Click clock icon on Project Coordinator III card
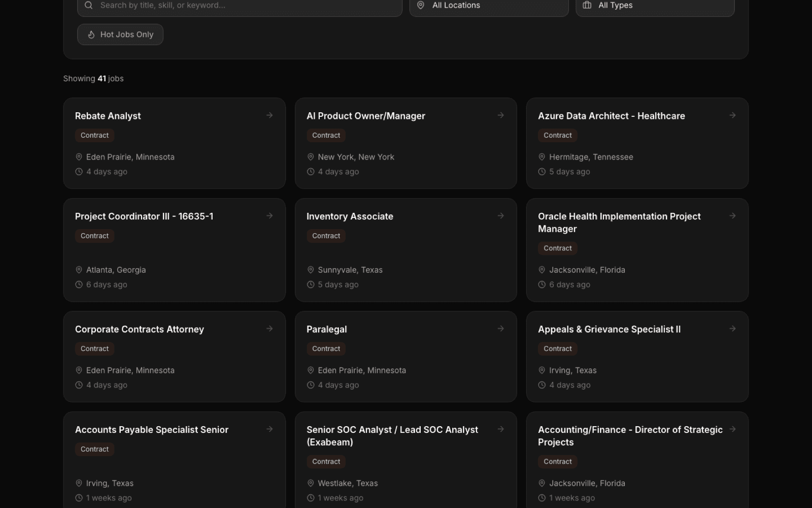Image resolution: width=812 pixels, height=508 pixels. 79,284
